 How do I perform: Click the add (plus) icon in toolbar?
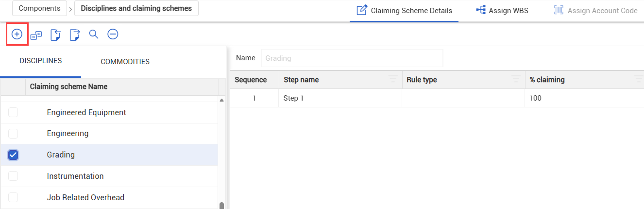click(17, 34)
